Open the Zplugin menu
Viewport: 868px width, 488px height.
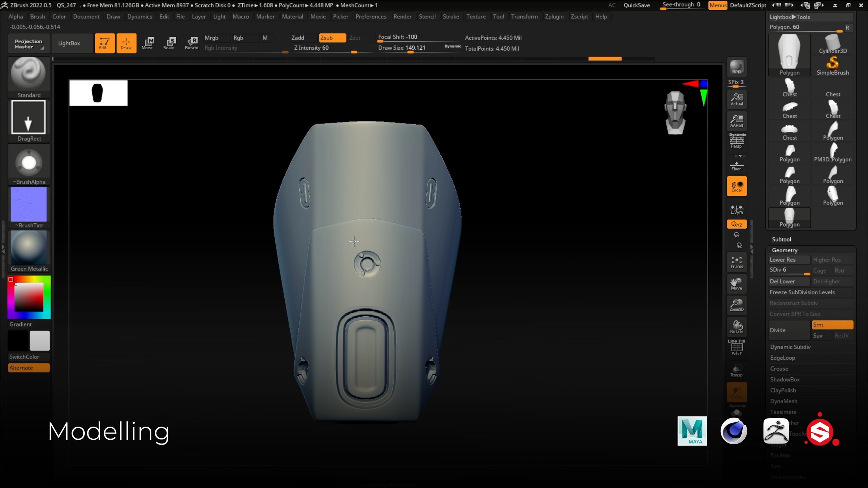554,16
